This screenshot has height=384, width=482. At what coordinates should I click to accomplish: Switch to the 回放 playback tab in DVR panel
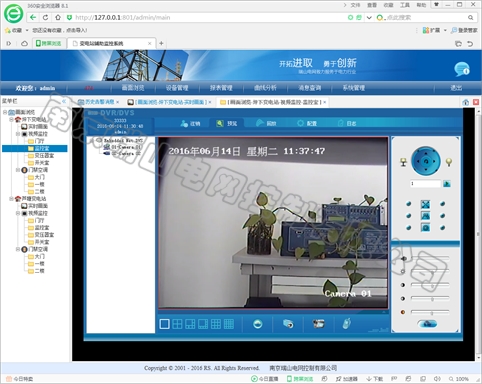[266, 123]
